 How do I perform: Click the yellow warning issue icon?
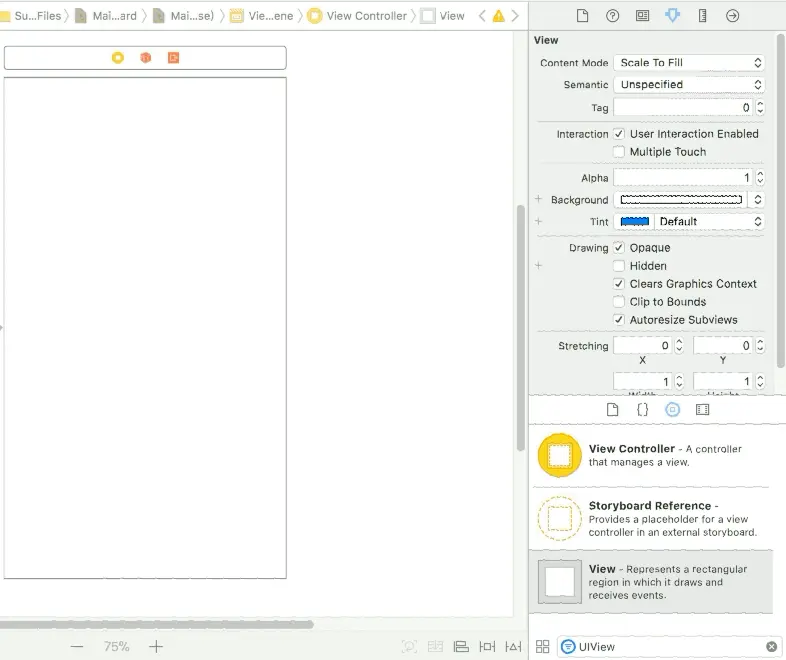tap(498, 16)
